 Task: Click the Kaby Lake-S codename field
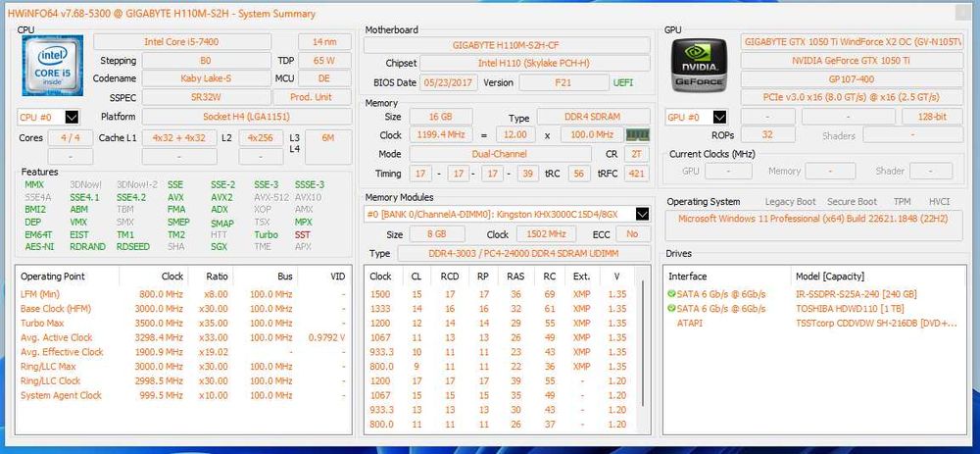[x=206, y=78]
